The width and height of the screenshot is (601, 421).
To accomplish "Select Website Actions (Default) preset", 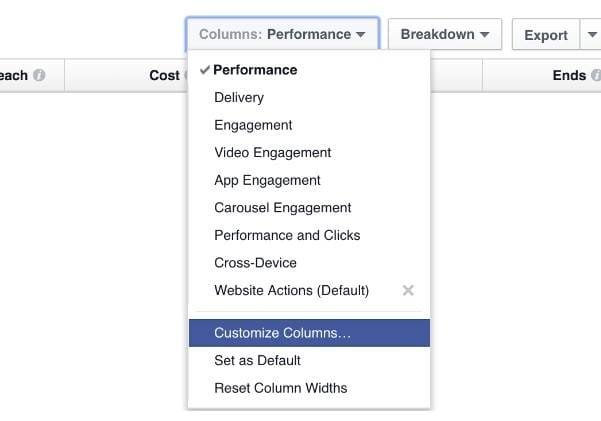I will coord(291,290).
